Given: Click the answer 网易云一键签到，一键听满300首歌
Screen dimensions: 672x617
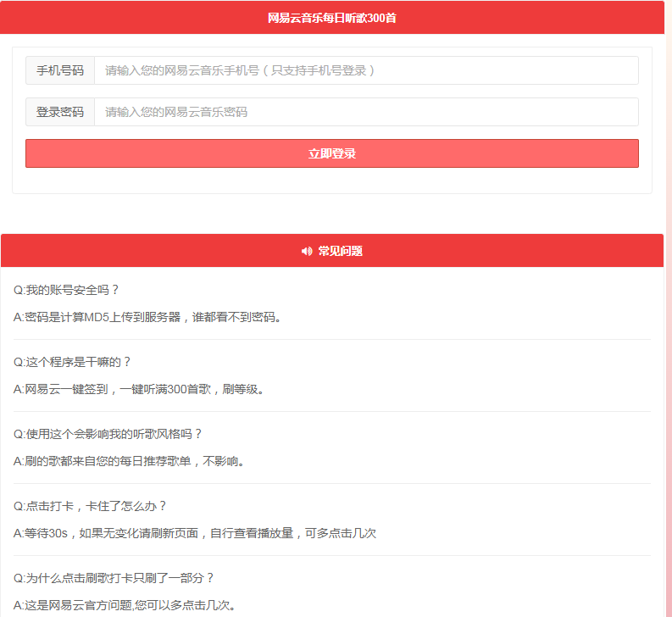Looking at the screenshot, I should [139, 389].
